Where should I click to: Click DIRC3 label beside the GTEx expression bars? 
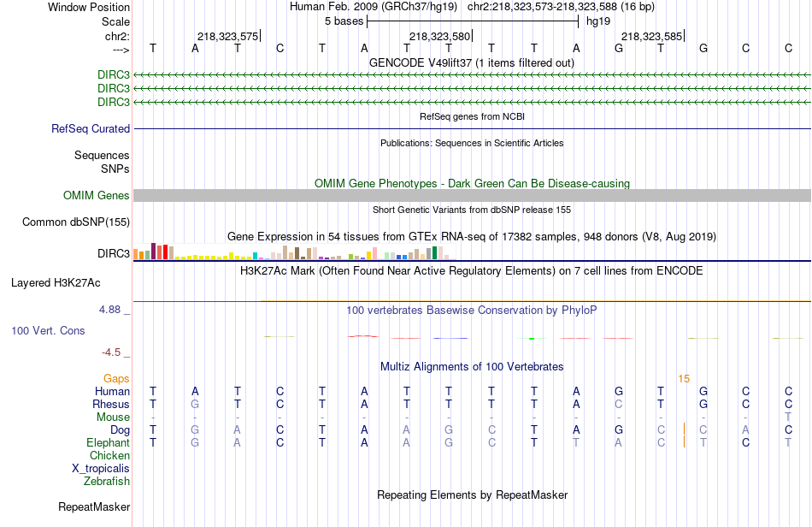114,253
